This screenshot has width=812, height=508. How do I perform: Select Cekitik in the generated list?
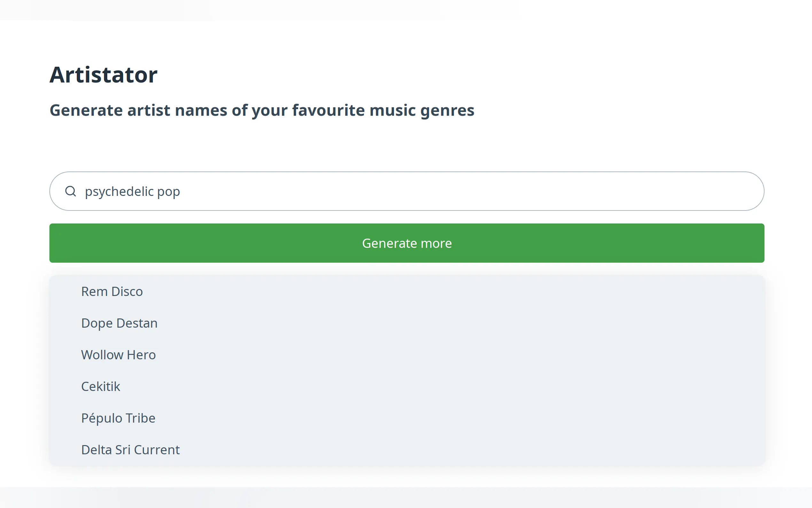pos(100,386)
